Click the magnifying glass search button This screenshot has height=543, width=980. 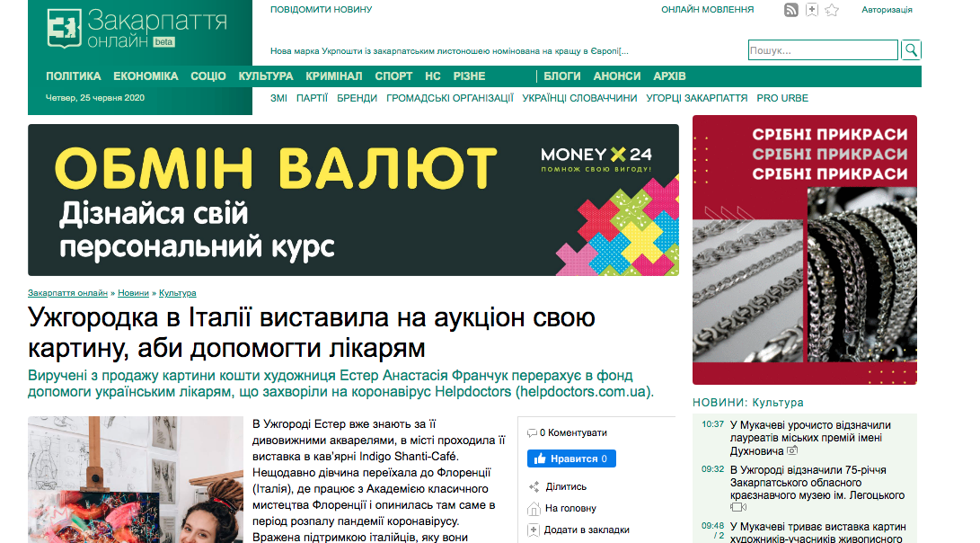pos(911,50)
